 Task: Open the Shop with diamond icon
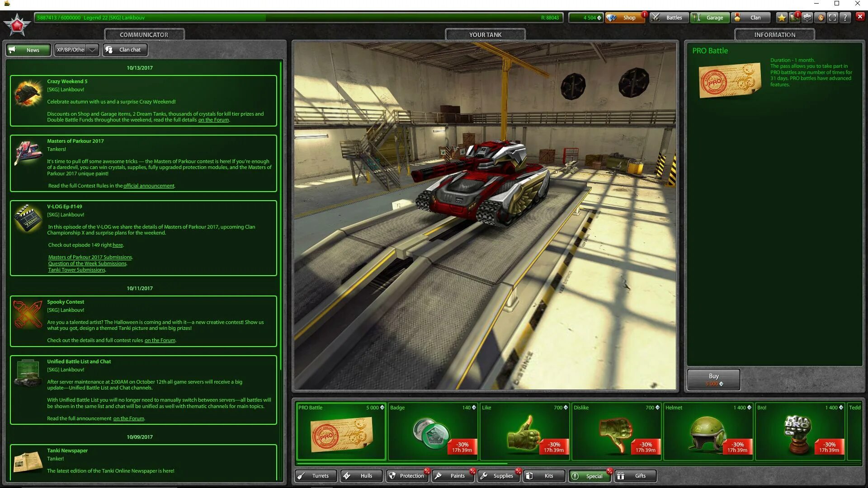[x=625, y=18]
